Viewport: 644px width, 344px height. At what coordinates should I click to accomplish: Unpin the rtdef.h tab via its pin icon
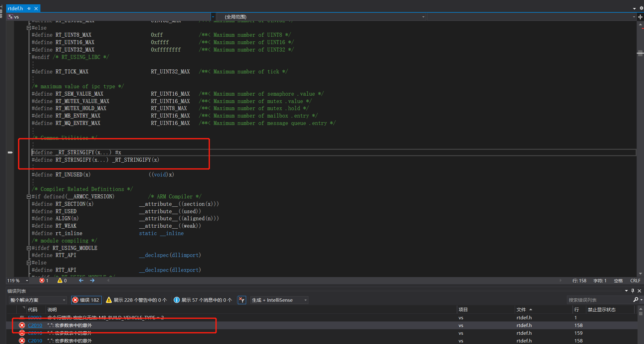pyautogui.click(x=29, y=8)
